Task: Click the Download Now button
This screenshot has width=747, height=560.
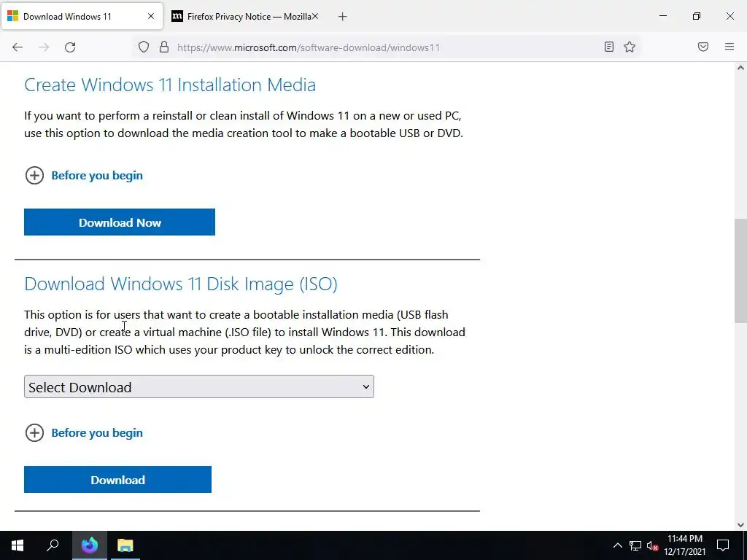Action: [120, 222]
